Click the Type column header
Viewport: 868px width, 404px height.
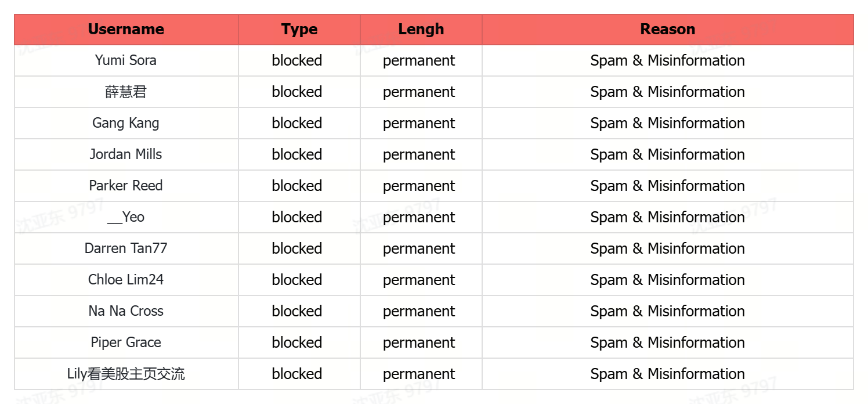tap(299, 29)
